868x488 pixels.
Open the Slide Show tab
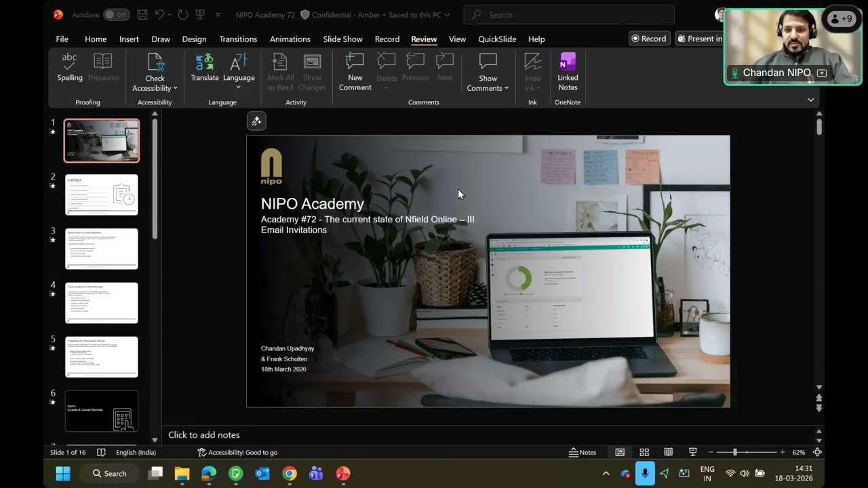(342, 39)
